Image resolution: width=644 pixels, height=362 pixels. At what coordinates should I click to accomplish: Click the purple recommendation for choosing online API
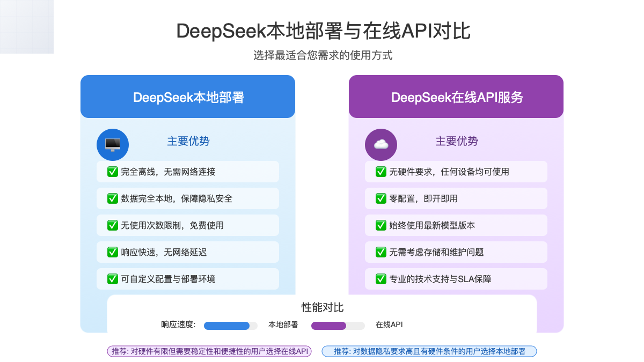[x=209, y=351]
